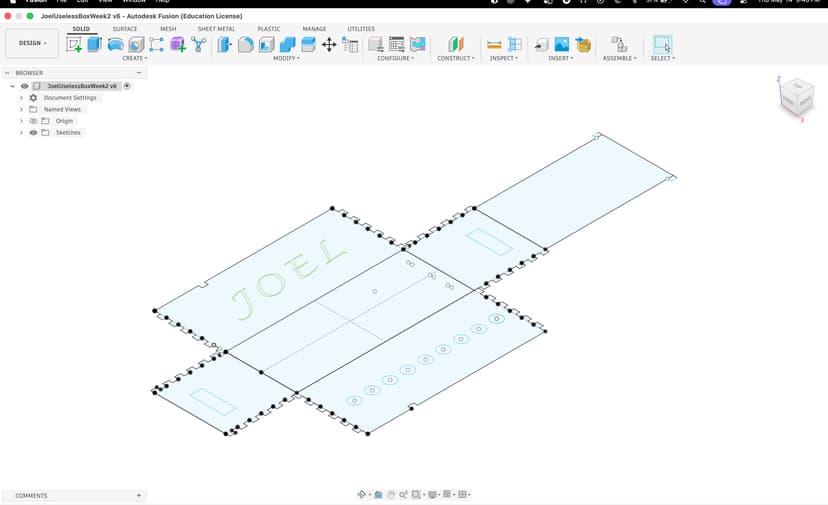
Task: Click the Joint assemble icon
Action: point(619,44)
